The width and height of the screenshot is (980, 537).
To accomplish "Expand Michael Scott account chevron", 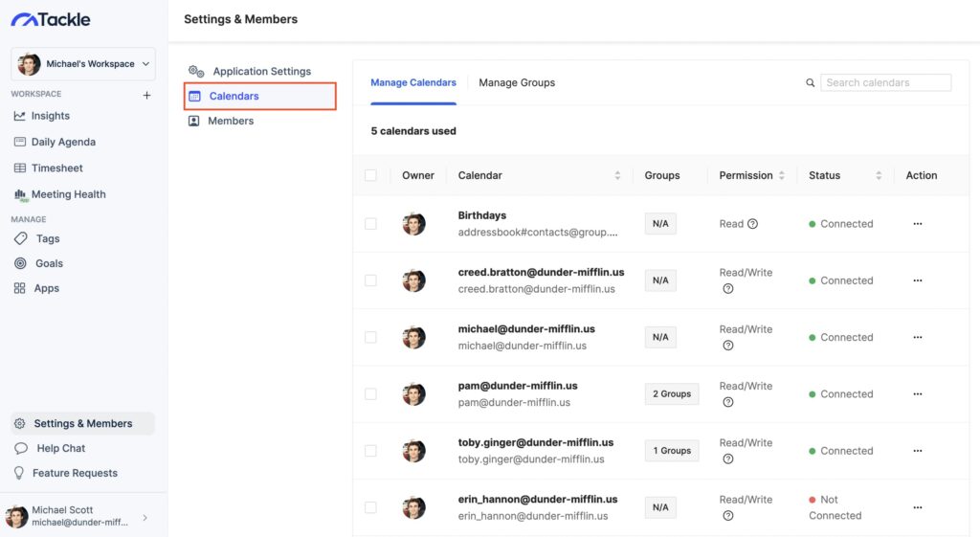I will [145, 517].
